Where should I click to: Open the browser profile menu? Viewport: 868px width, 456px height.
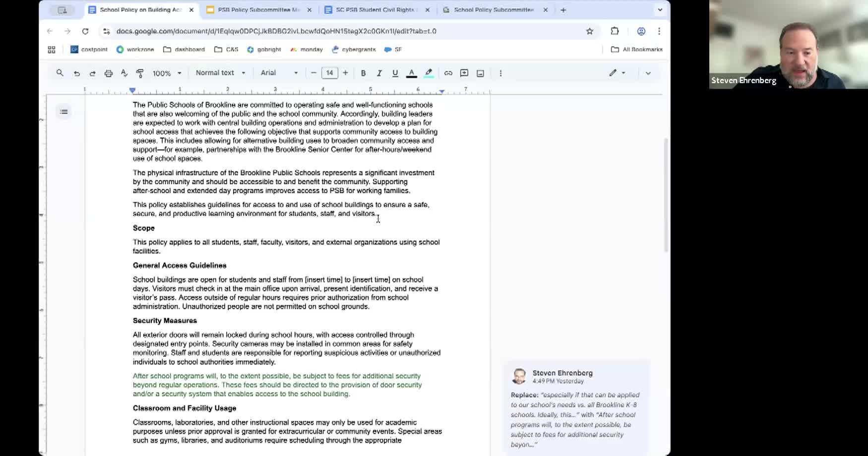coord(641,31)
